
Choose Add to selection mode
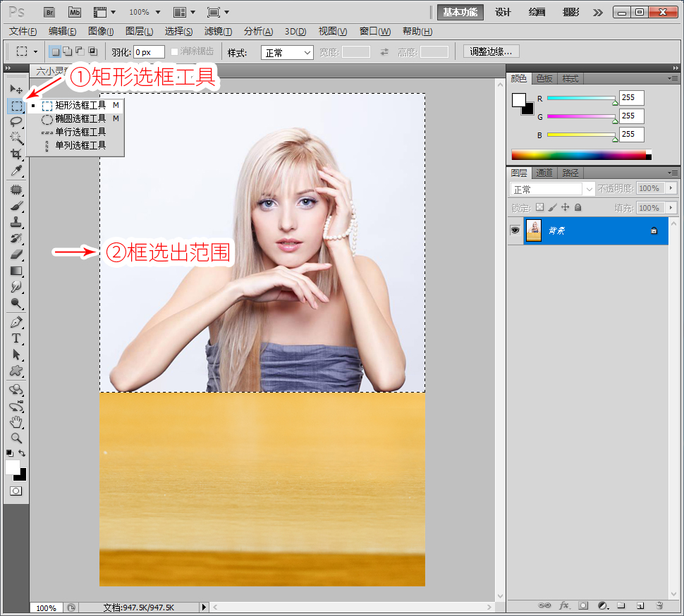(68, 51)
